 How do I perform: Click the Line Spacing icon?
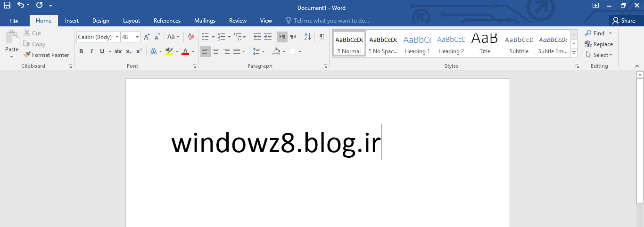coord(256,51)
